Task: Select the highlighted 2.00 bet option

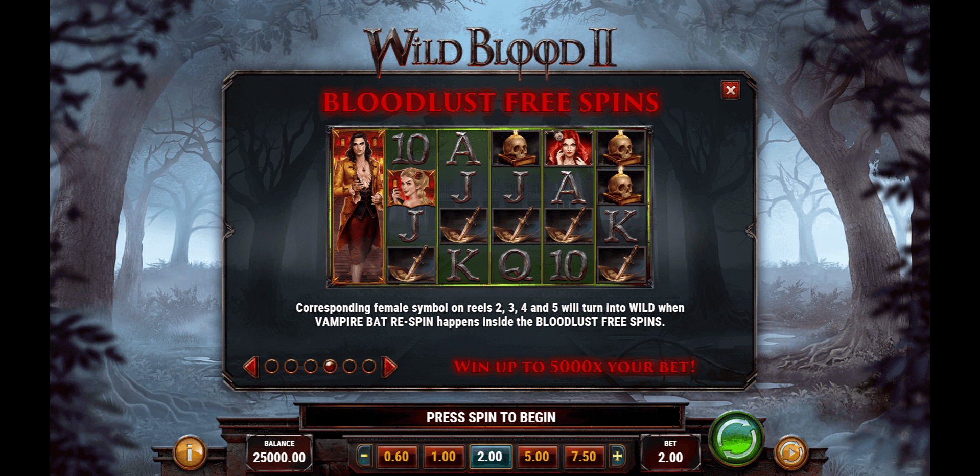Action: (490, 457)
